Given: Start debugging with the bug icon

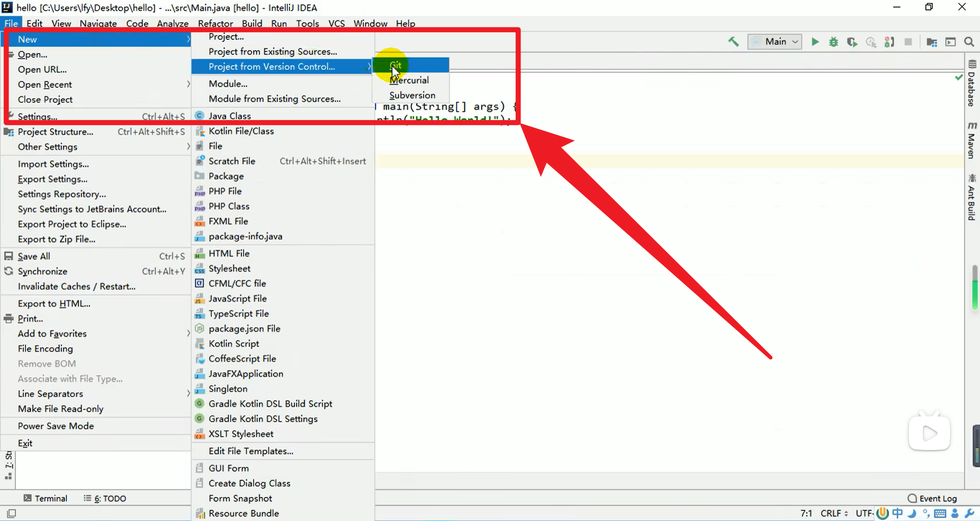Looking at the screenshot, I should point(834,42).
